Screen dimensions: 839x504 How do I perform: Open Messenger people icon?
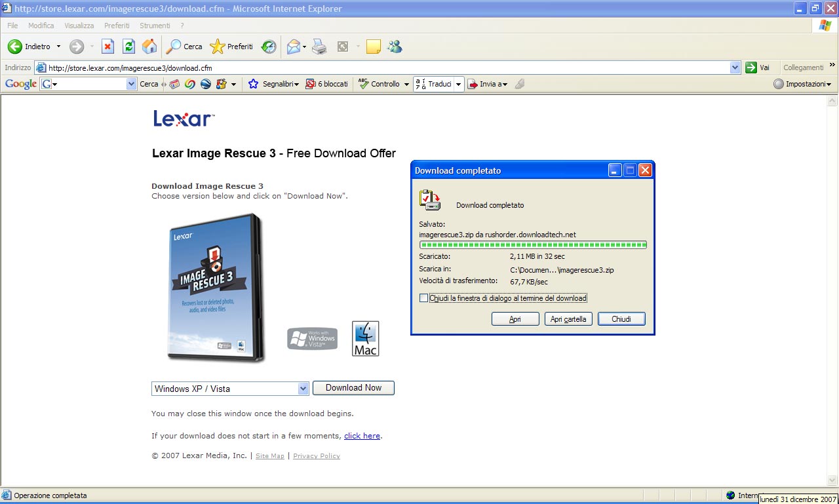click(395, 47)
